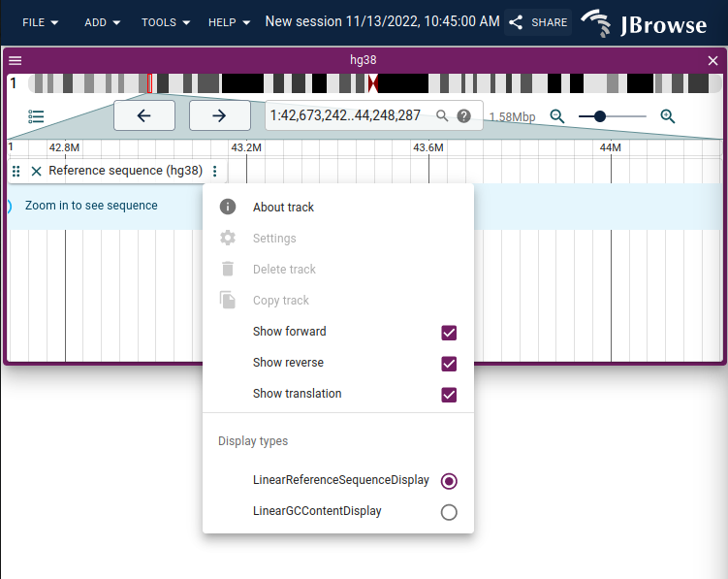Viewport: 728px width, 579px height.
Task: Click the Show reverse label
Action: (288, 363)
